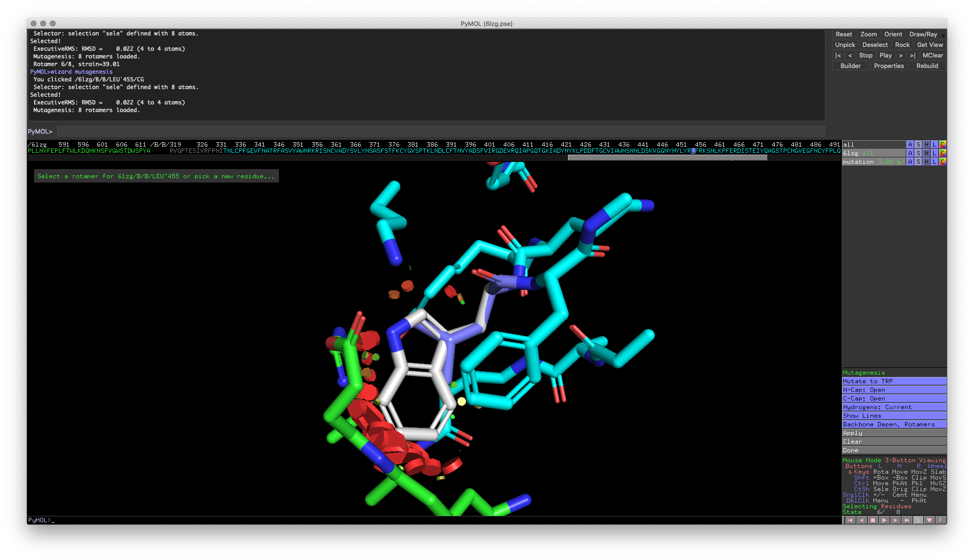Toggle Rock motion
Image resolution: width=974 pixels, height=560 pixels.
(x=902, y=45)
